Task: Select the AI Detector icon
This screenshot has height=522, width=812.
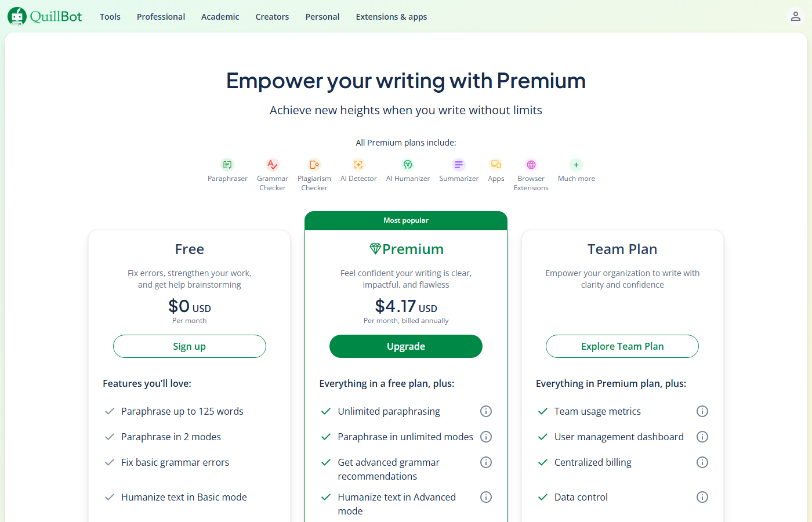Action: tap(358, 164)
